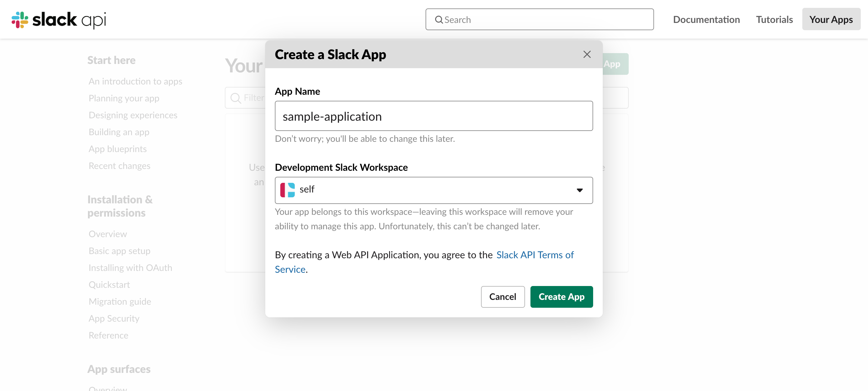Click the magnifier icon in the search bar
This screenshot has height=391, width=868.
[x=439, y=20]
